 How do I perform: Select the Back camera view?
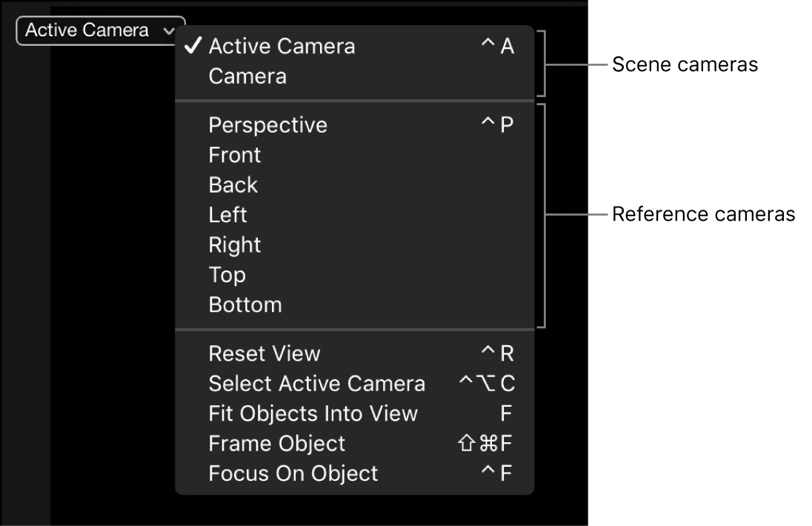pyautogui.click(x=233, y=185)
